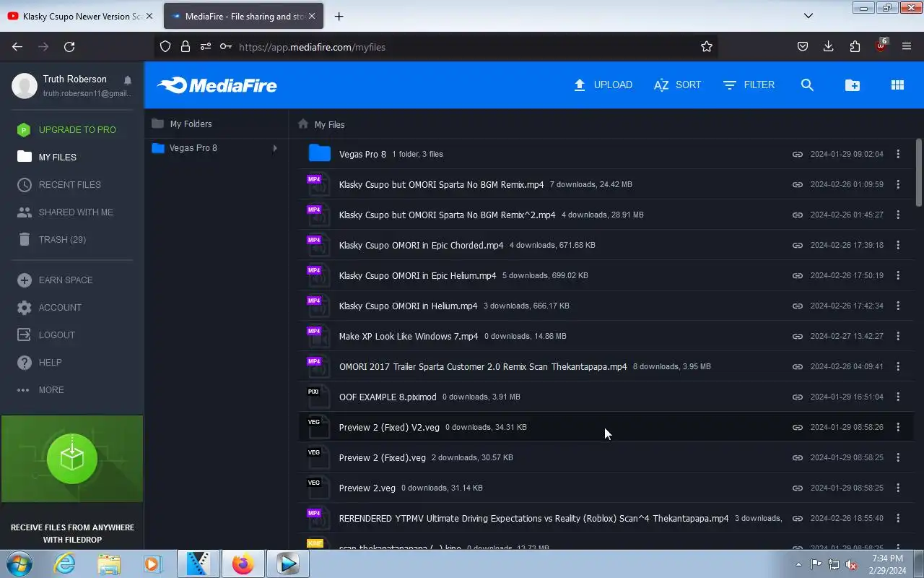Open the Firefox application menu
924x578 pixels.
[907, 47]
